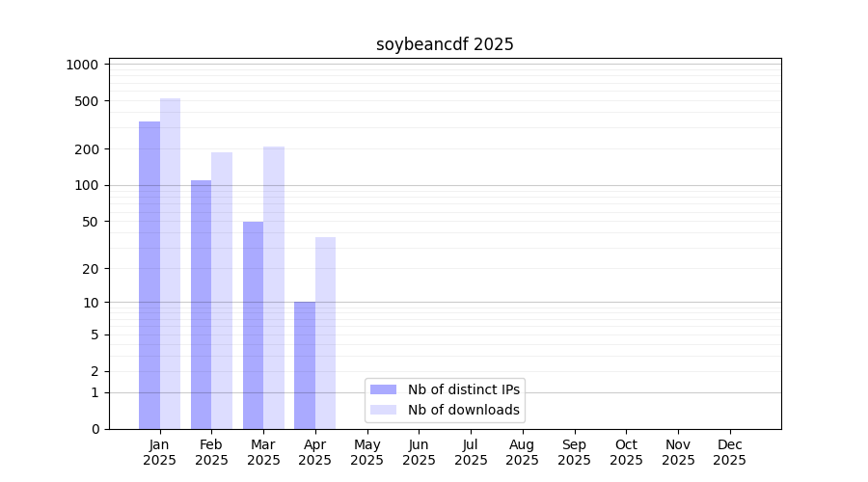Viewport: 868px width, 482px height.
Task: Click the 1000 y-axis tick label
Action: pos(82,65)
